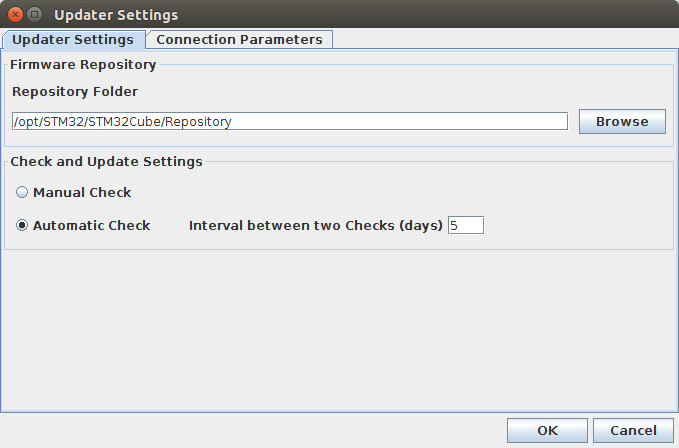Click the minimize button in title bar

(34, 15)
